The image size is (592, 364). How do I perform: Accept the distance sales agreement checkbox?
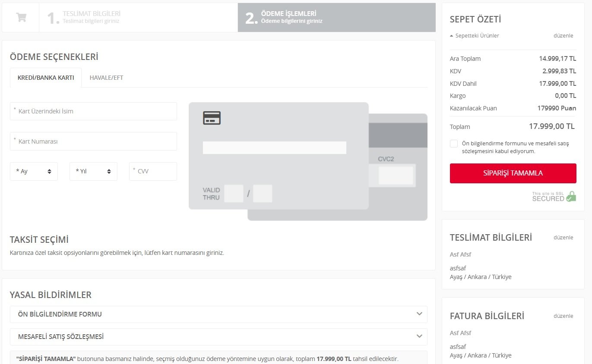[x=454, y=144]
